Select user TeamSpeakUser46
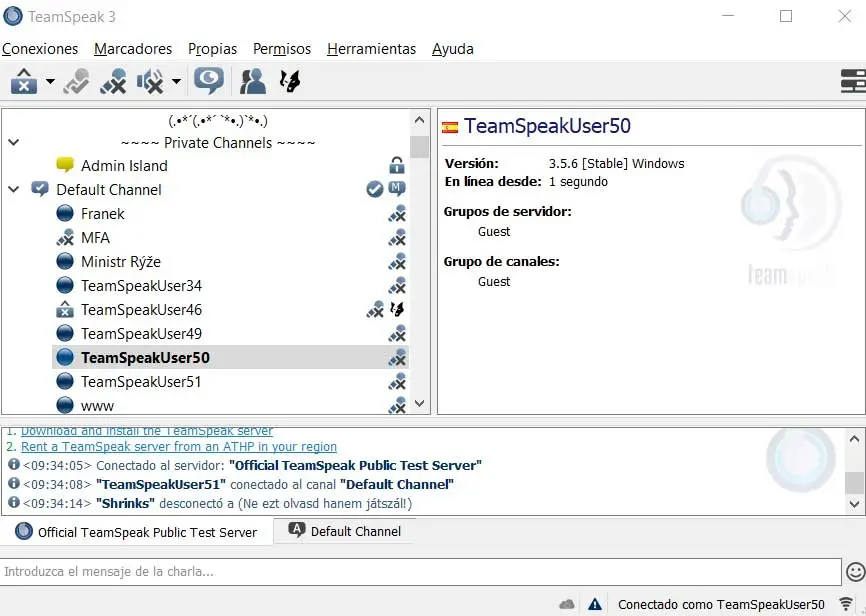 [141, 309]
